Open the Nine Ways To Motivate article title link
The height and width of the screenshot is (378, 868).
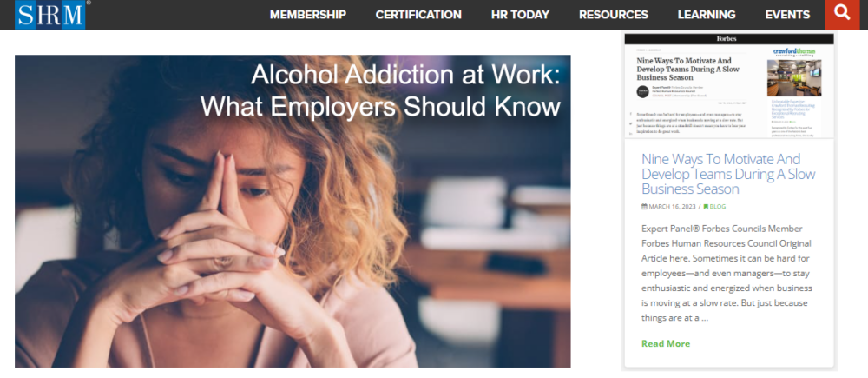728,174
